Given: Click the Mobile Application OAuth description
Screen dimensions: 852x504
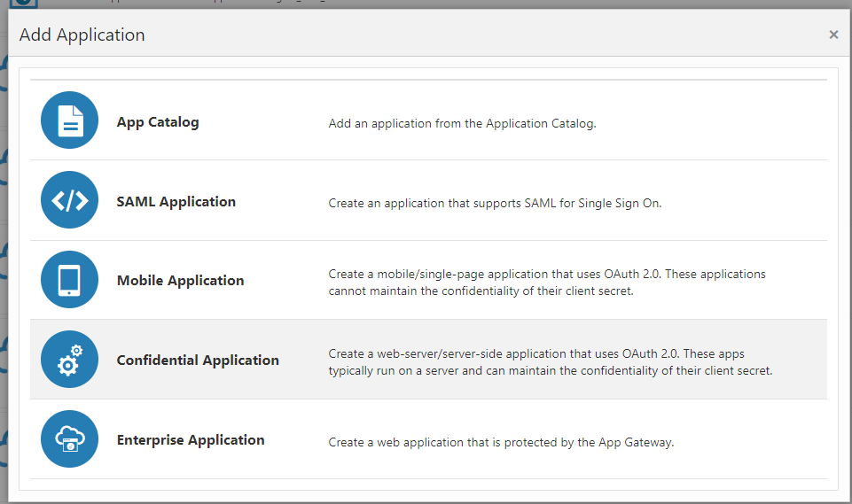Looking at the screenshot, I should coord(547,275).
